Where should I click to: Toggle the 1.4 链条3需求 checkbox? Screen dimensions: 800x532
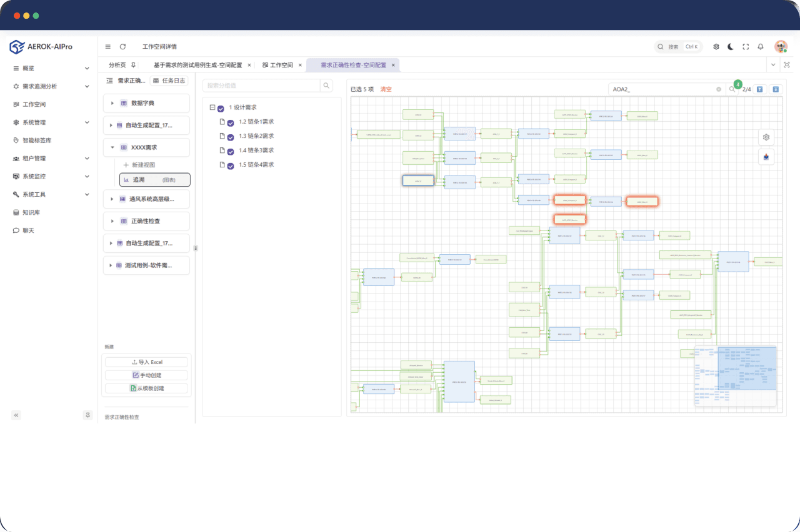(231, 151)
